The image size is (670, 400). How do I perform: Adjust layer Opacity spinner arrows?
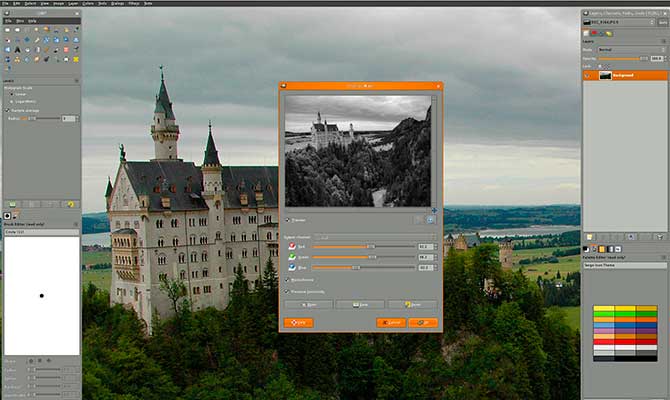(665, 59)
